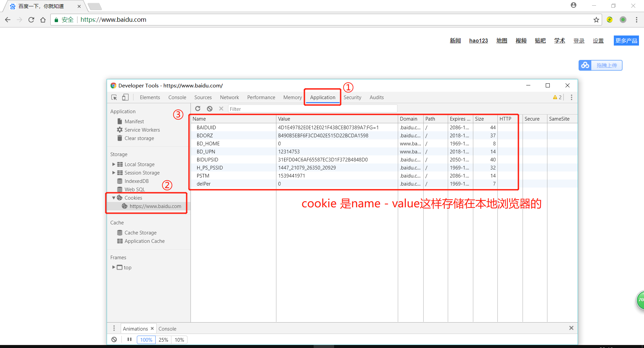
Task: Switch to the Network tab
Action: 229,97
